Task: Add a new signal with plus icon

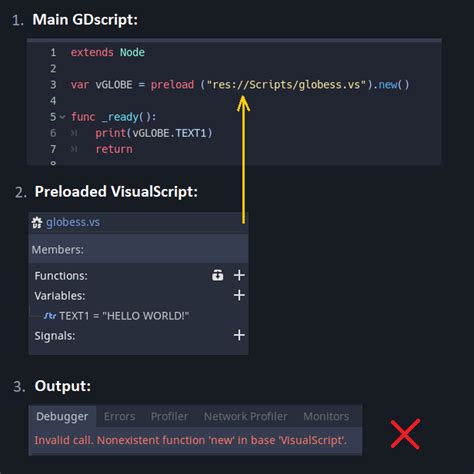Action: click(x=239, y=335)
